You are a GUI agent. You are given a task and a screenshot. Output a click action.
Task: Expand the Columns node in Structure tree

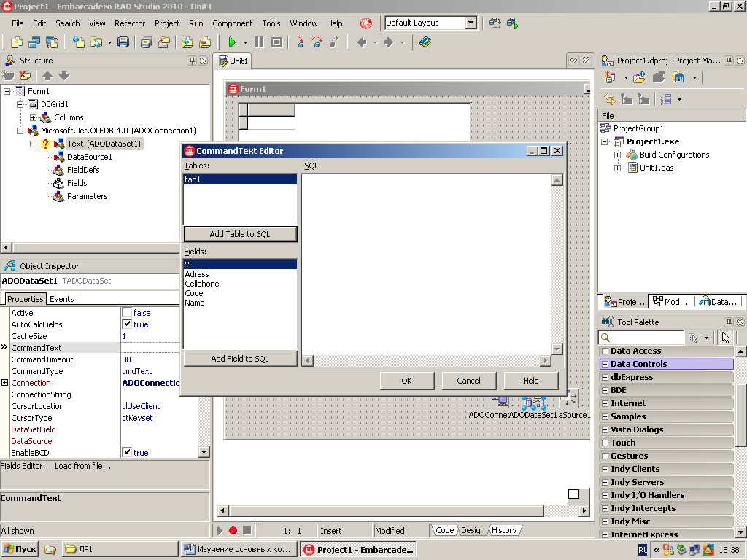(33, 117)
